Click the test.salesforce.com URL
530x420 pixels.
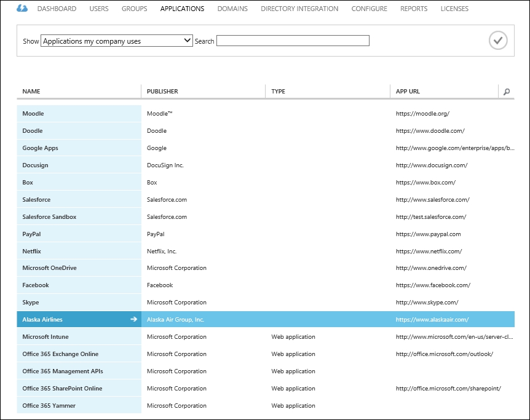point(431,216)
